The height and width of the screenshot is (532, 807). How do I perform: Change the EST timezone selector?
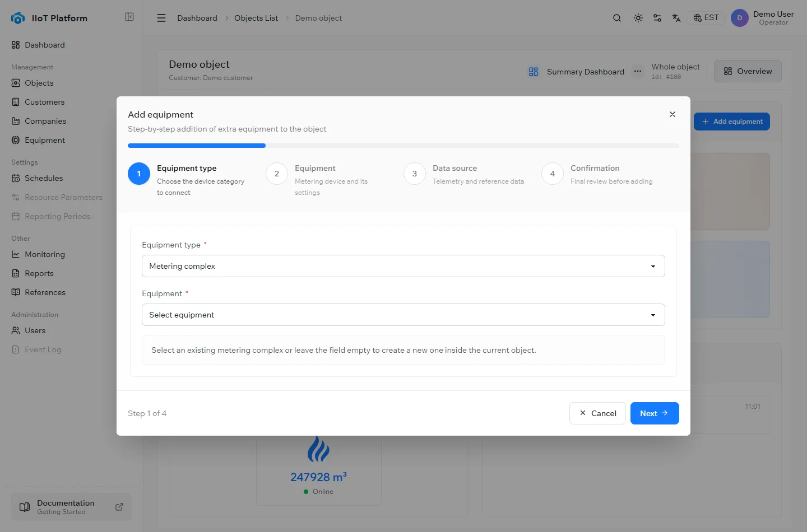(706, 18)
